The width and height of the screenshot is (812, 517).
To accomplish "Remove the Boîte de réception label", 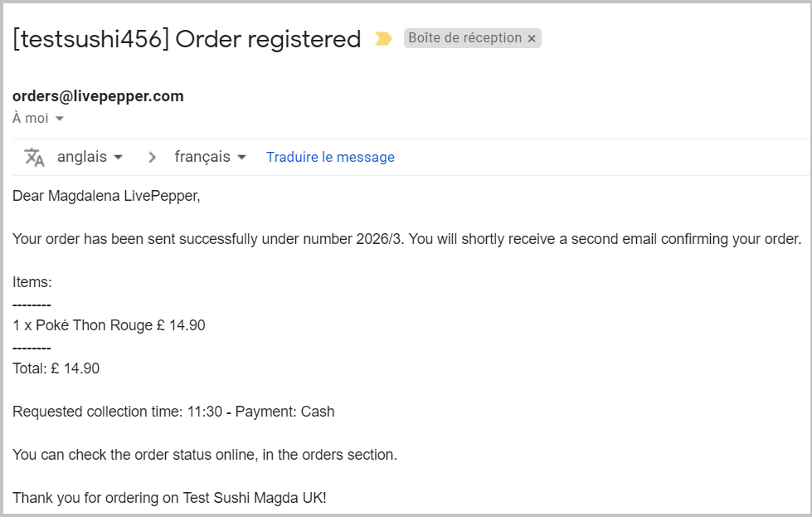I will point(532,38).
